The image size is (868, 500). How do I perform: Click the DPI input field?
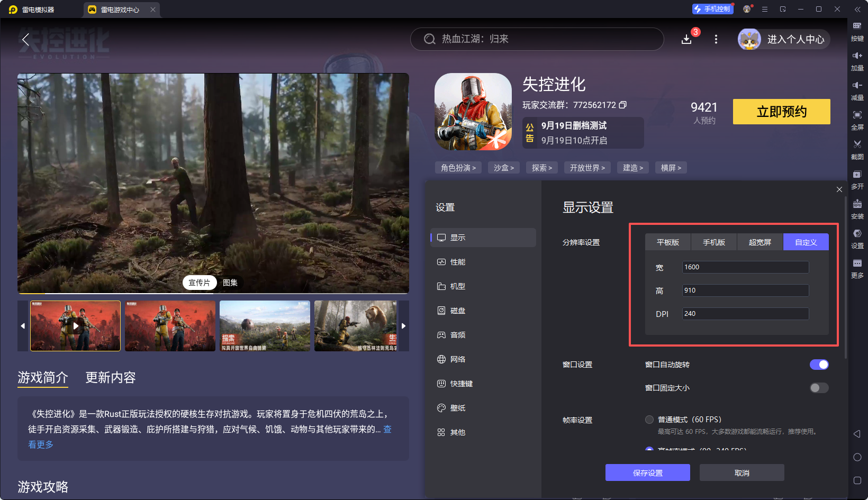(x=745, y=314)
